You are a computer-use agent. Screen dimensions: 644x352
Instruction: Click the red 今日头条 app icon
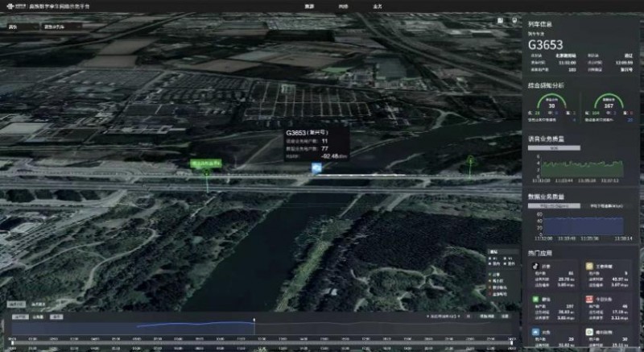[x=588, y=299]
